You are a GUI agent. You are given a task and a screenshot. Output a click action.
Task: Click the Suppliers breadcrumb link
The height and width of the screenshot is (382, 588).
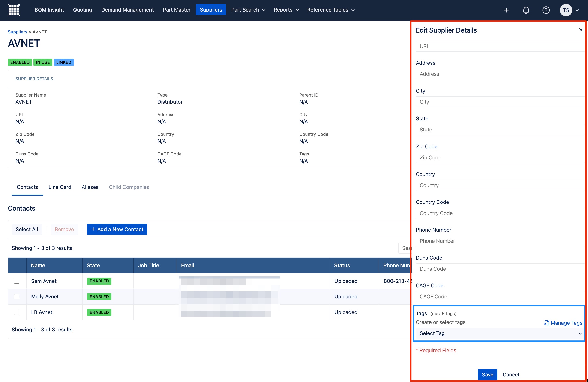click(x=18, y=32)
